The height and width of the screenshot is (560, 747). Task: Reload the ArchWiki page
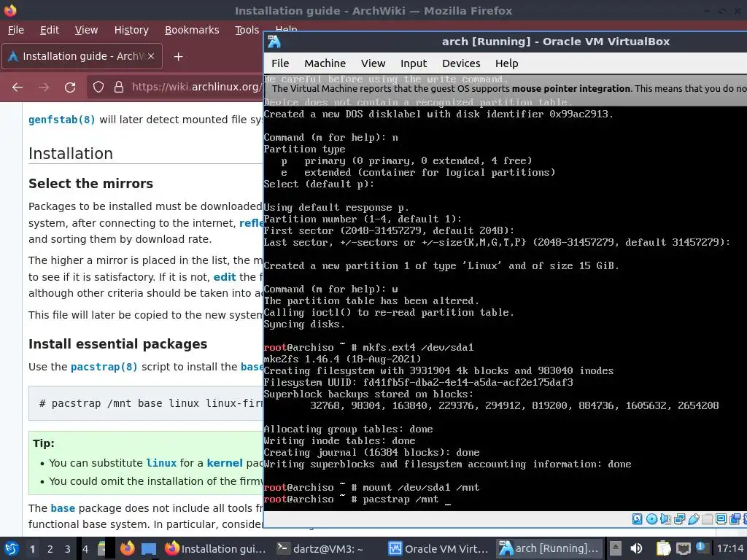pos(70,87)
